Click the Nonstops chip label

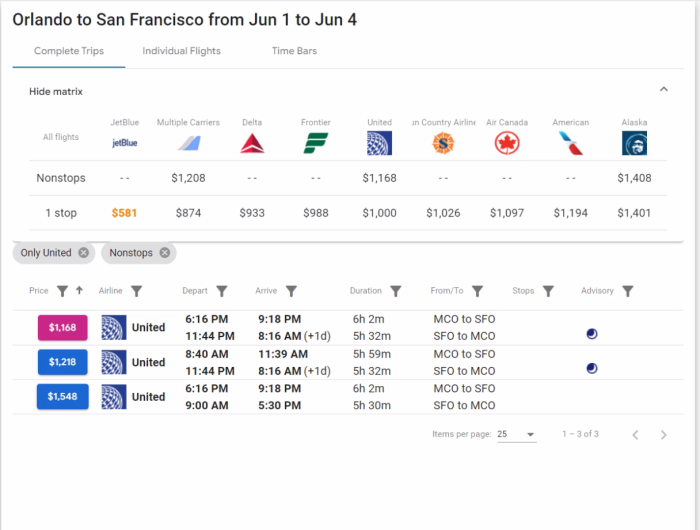pyautogui.click(x=131, y=253)
